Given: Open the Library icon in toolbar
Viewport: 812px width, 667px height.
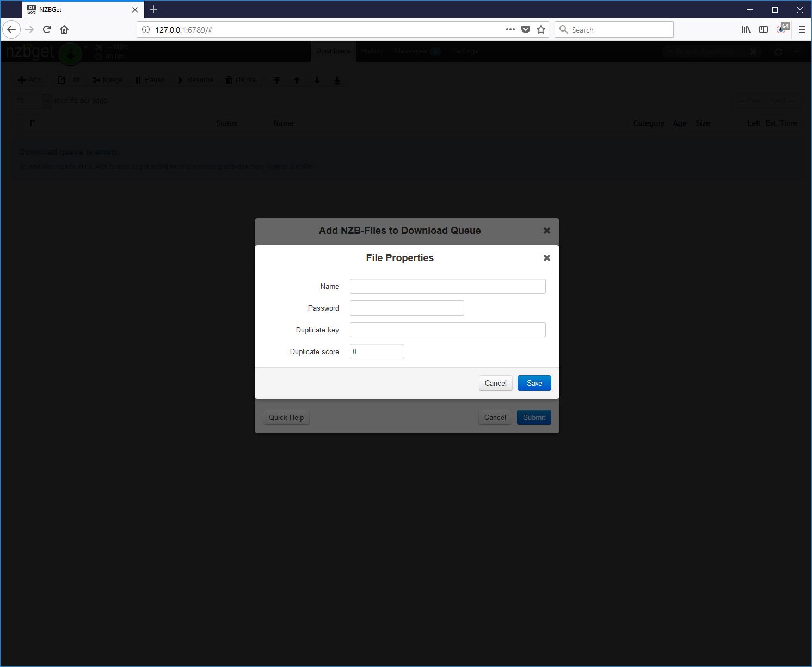Looking at the screenshot, I should pos(746,29).
